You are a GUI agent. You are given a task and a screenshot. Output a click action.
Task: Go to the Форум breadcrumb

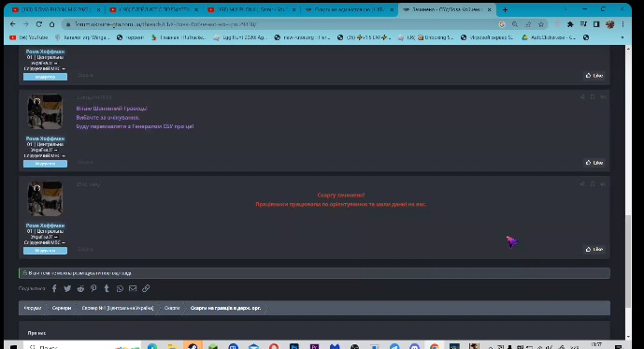point(33,308)
